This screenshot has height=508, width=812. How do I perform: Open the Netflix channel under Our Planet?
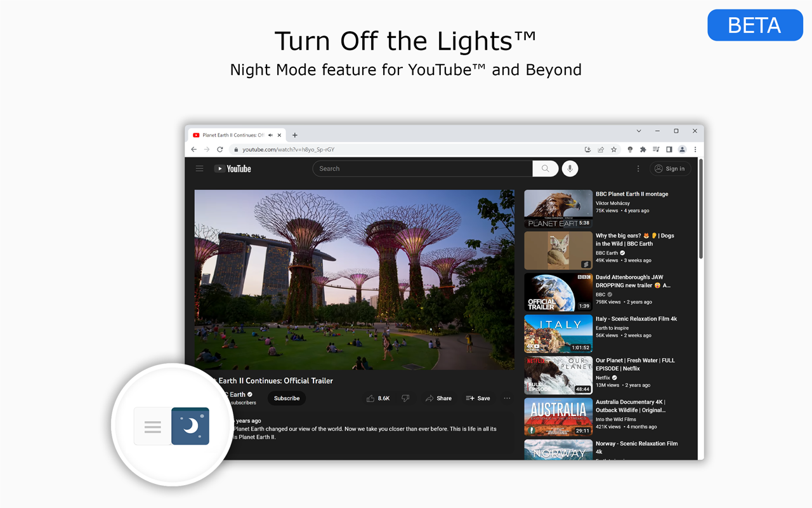(x=603, y=378)
